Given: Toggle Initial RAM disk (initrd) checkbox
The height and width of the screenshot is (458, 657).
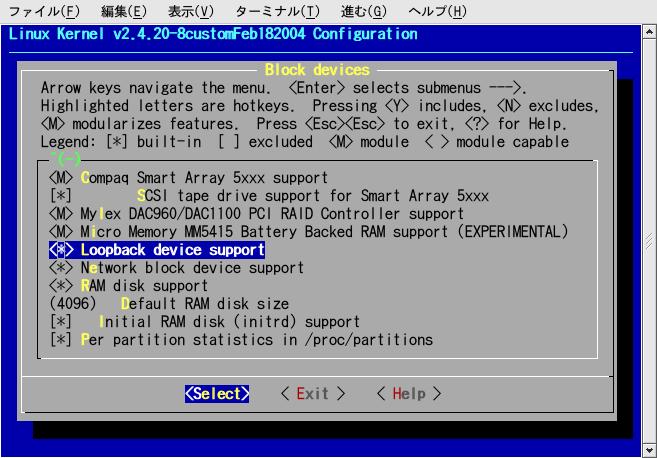Looking at the screenshot, I should point(61,322).
